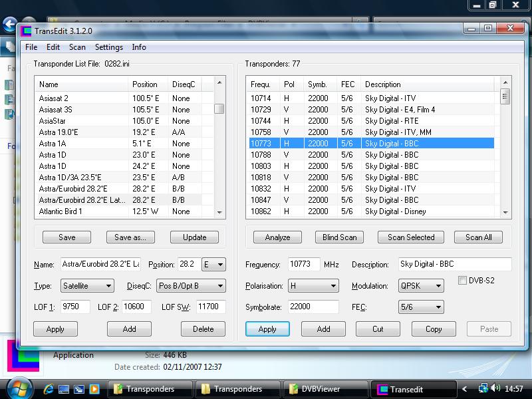Click Switch between windows quick launch icon
The height and width of the screenshot is (399, 532).
tap(79, 389)
